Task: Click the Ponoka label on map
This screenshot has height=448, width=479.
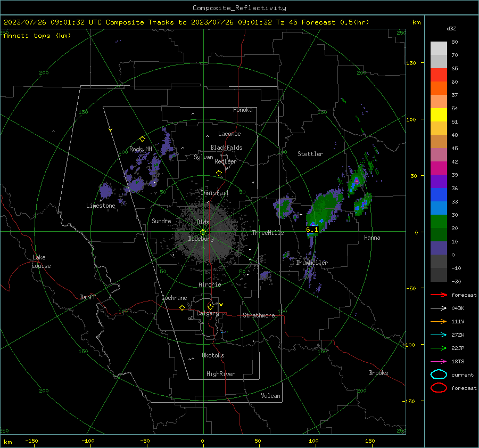Action: (243, 110)
